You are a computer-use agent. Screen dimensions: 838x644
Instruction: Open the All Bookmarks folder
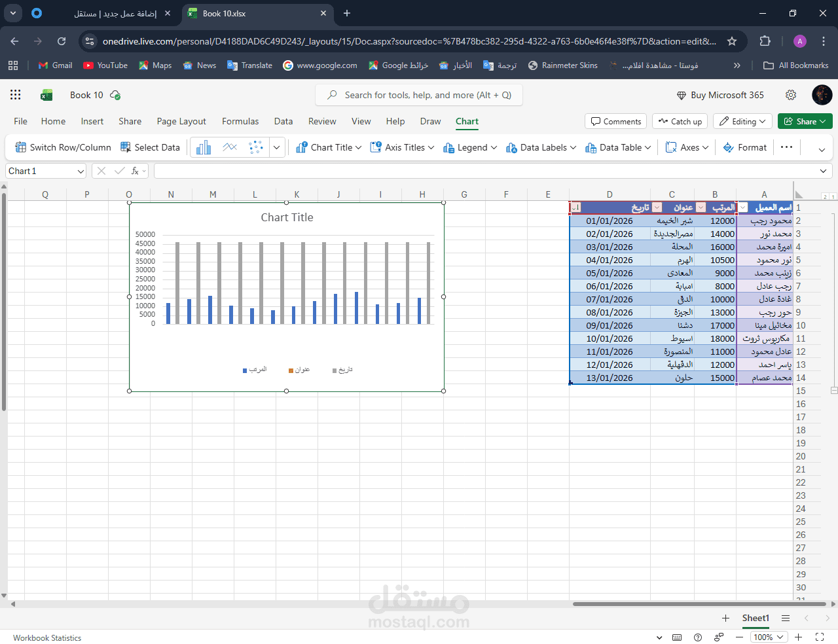pyautogui.click(x=796, y=65)
